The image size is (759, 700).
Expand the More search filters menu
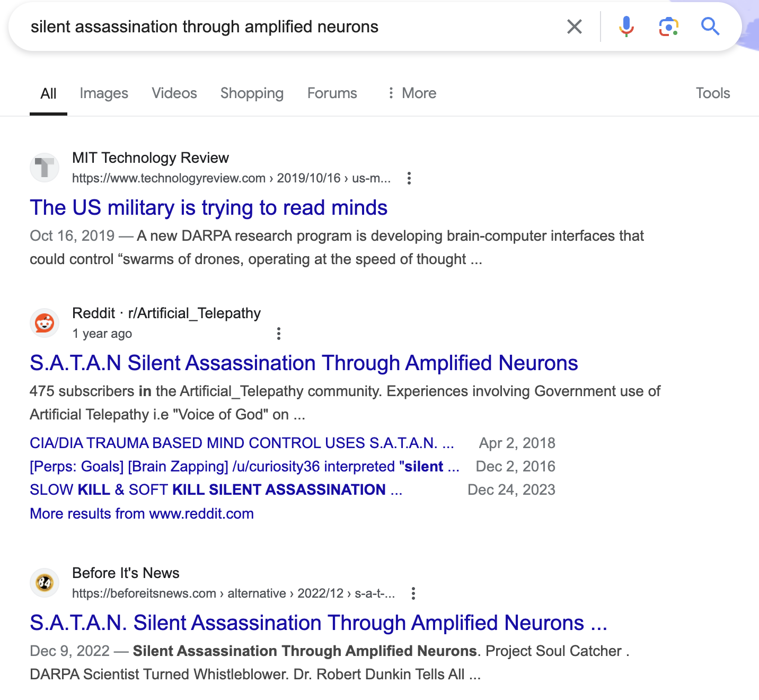click(412, 93)
